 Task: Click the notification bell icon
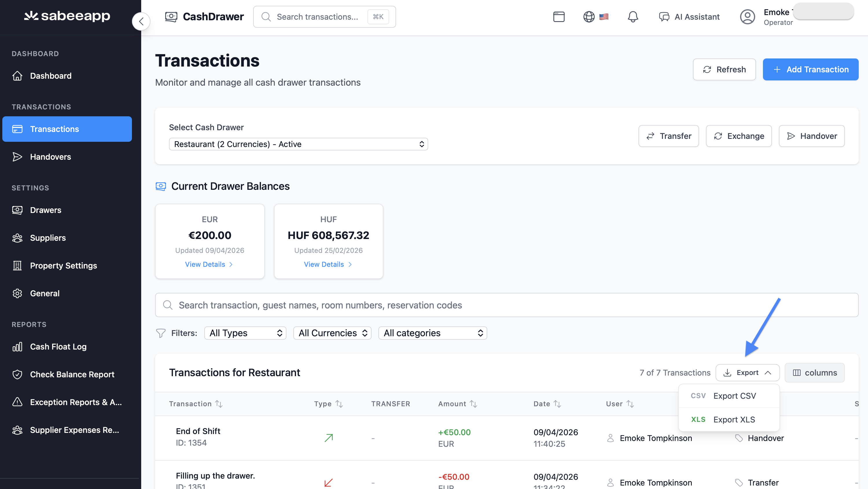click(632, 17)
